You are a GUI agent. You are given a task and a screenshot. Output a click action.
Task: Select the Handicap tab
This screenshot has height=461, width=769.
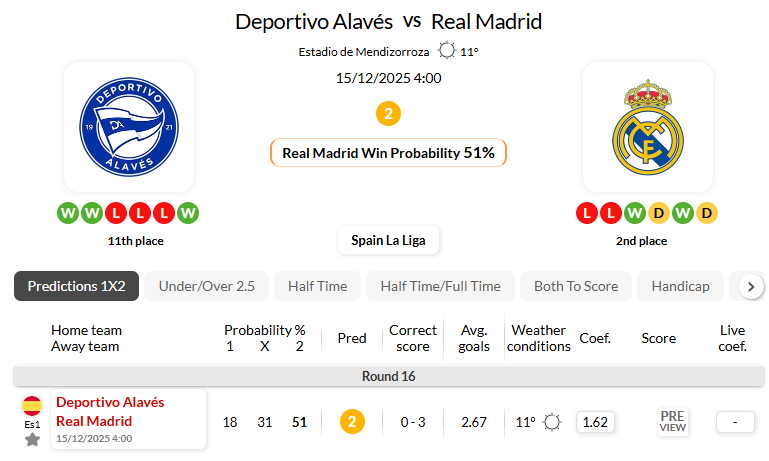[x=680, y=286]
